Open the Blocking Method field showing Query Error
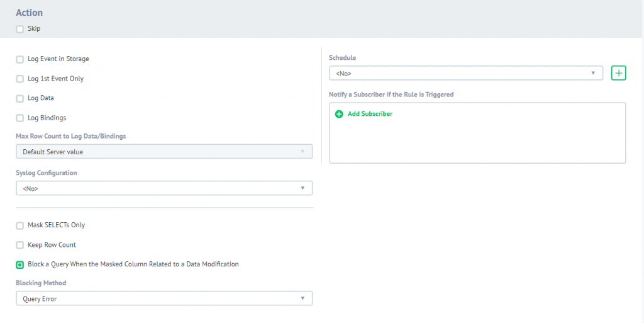The image size is (644, 323). [x=157, y=298]
